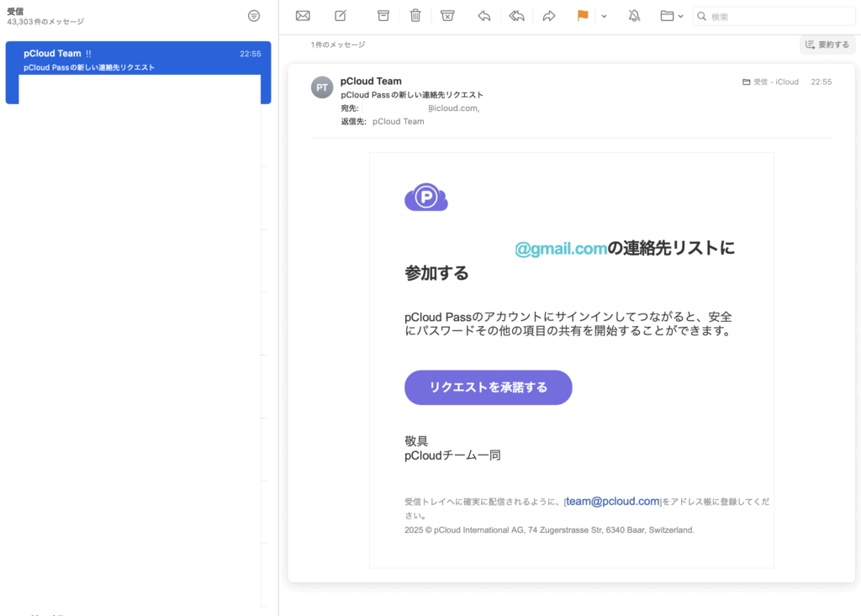Toggle the mailbox filter icon
This screenshot has width=861, height=616.
[x=254, y=16]
